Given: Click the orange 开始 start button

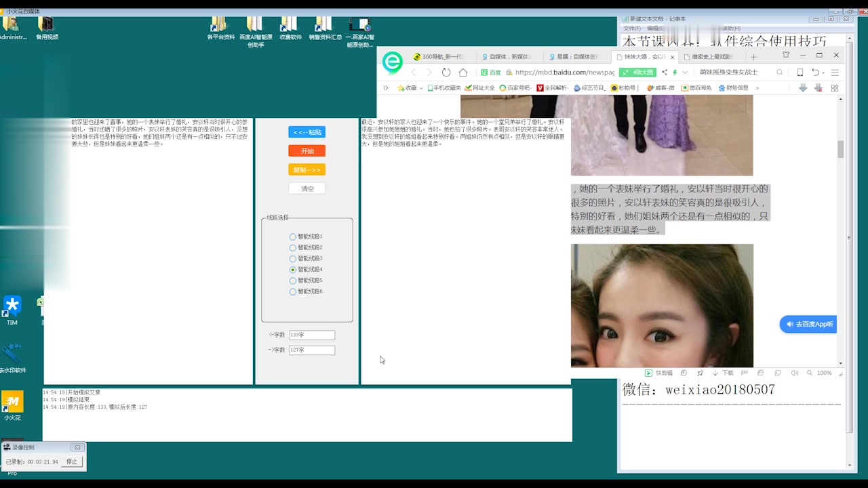Looking at the screenshot, I should pyautogui.click(x=307, y=151).
